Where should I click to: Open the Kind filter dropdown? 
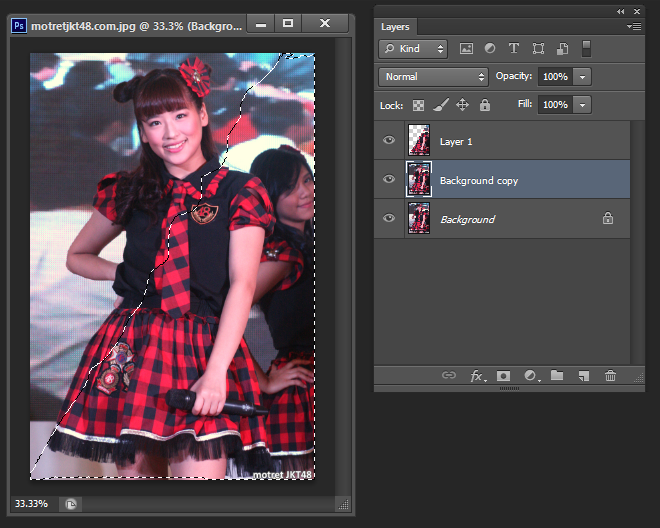click(x=413, y=49)
